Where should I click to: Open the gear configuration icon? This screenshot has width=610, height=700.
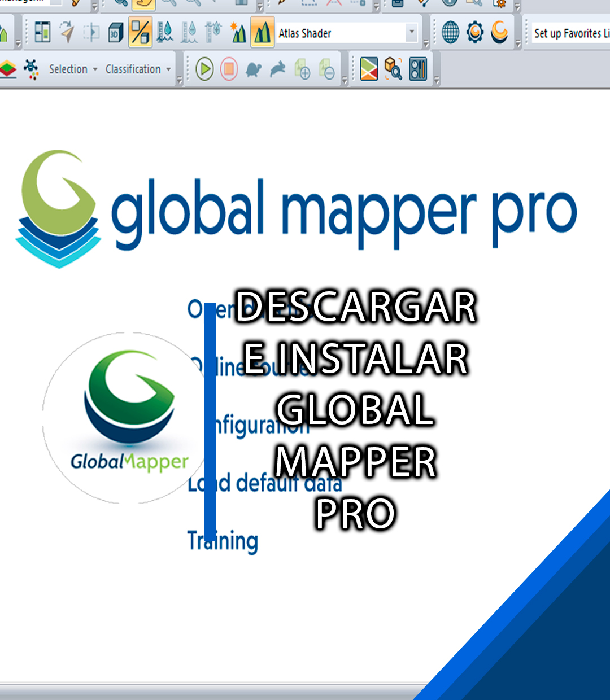[475, 32]
